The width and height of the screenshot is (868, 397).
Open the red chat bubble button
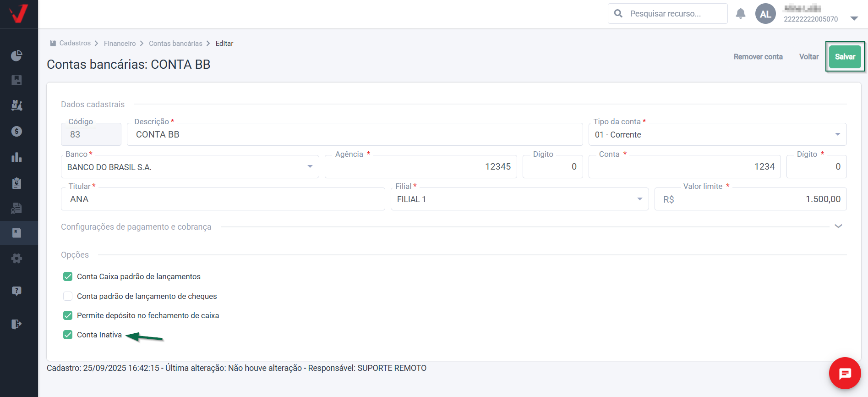pyautogui.click(x=845, y=373)
